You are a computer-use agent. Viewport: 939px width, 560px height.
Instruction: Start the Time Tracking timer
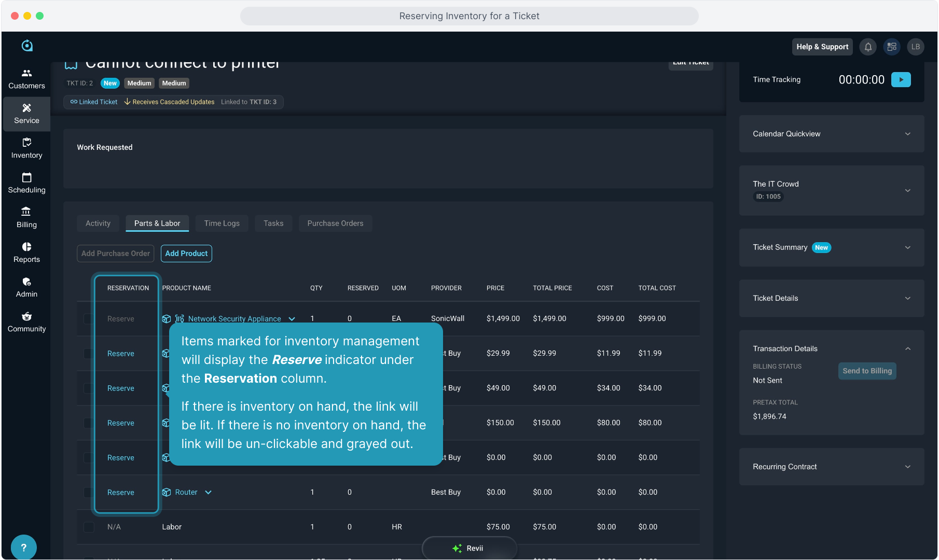pos(901,80)
